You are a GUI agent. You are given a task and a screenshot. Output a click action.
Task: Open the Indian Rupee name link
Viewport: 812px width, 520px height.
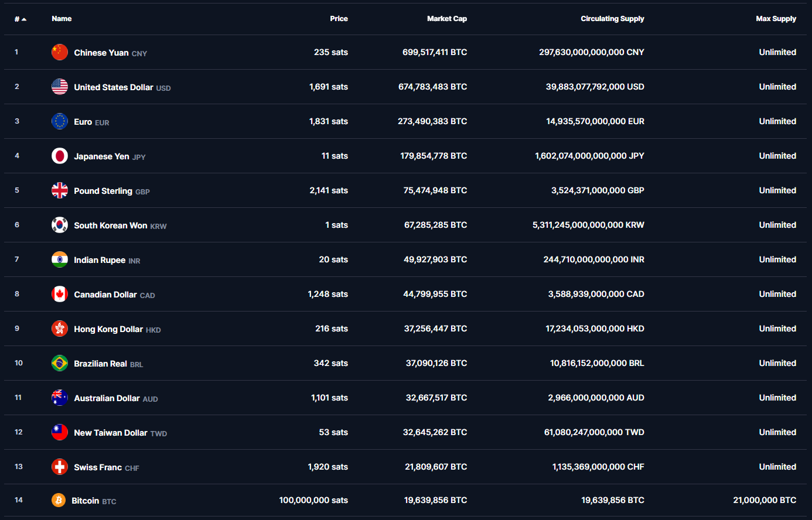coord(100,260)
